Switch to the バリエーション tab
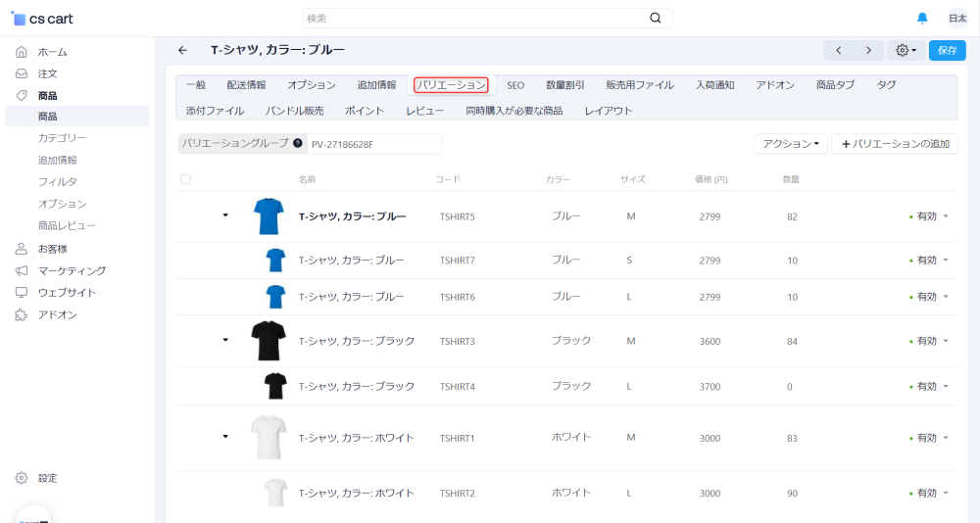This screenshot has width=980, height=523. click(451, 85)
